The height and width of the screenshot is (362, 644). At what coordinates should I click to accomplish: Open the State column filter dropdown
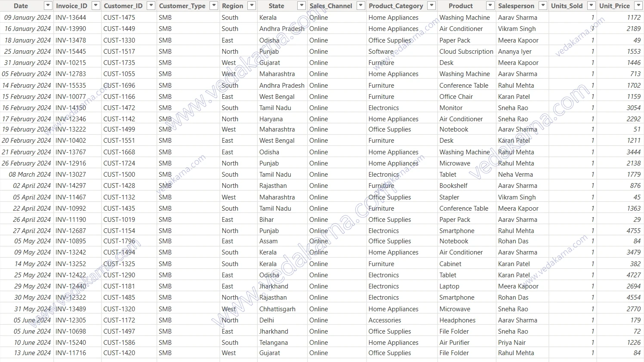(302, 6)
